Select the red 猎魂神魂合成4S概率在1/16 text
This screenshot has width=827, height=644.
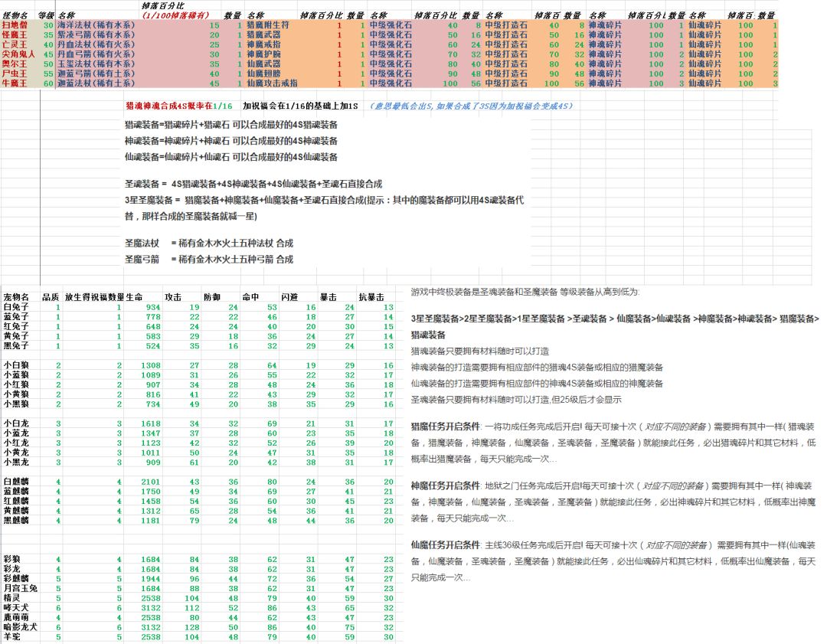pyautogui.click(x=178, y=106)
